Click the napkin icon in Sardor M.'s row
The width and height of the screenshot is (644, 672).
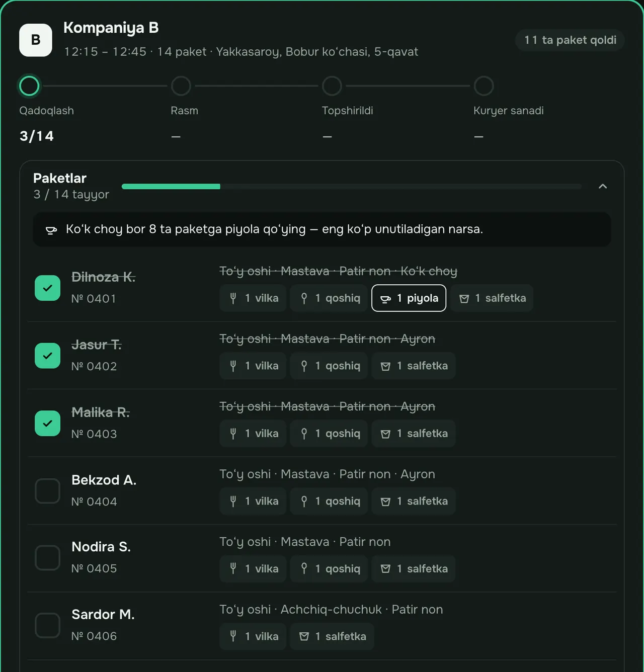point(304,637)
